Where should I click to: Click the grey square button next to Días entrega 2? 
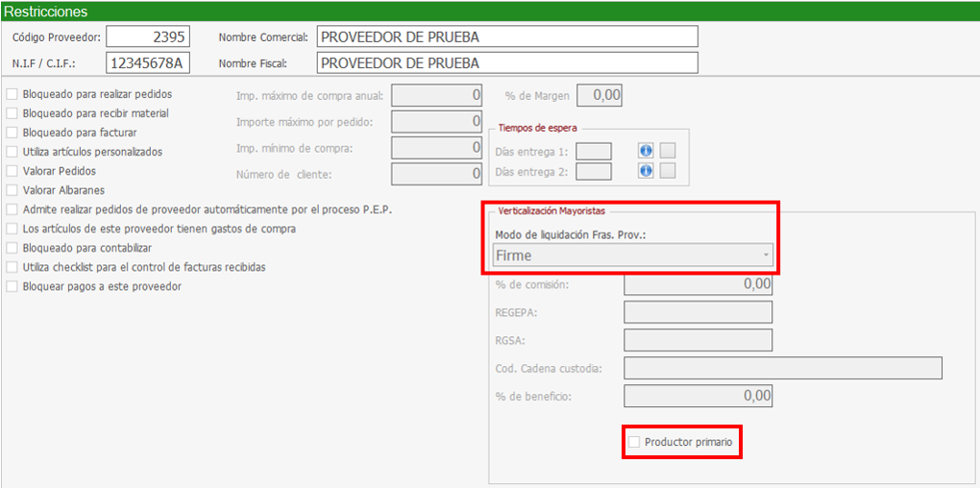tap(668, 171)
